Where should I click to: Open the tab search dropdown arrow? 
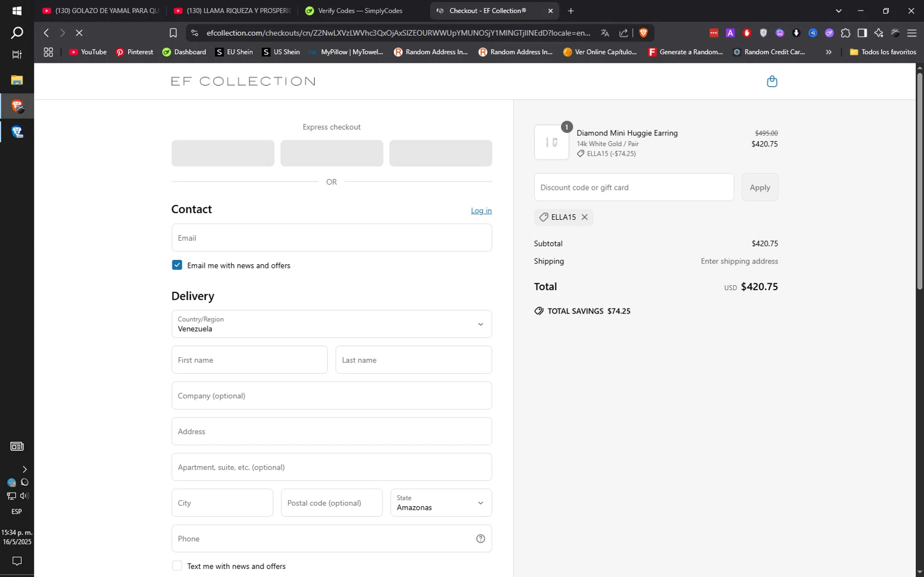tap(838, 10)
